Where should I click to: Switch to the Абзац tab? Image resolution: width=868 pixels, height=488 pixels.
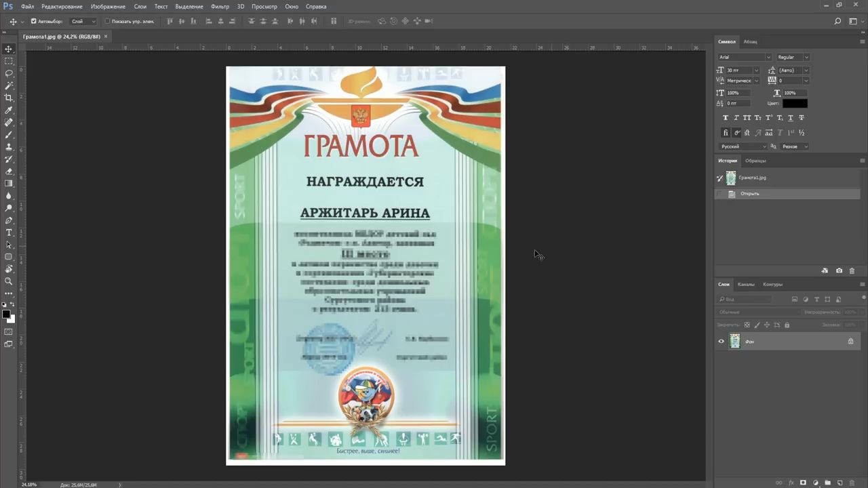(750, 42)
